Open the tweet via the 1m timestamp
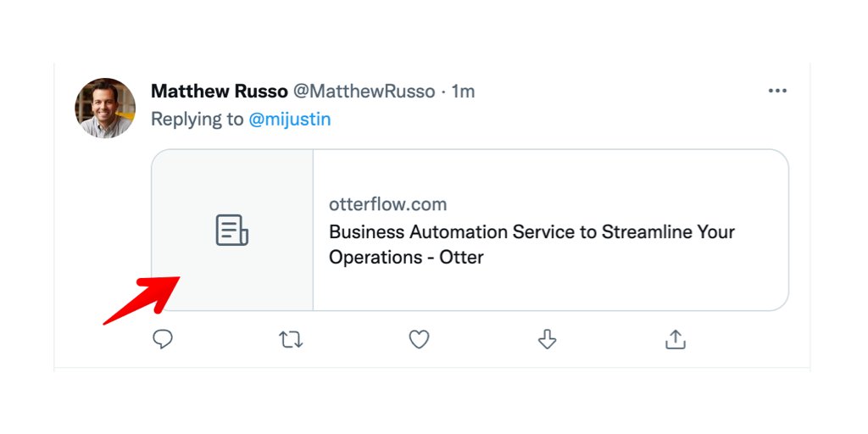This screenshot has height=434, width=868. click(x=463, y=92)
